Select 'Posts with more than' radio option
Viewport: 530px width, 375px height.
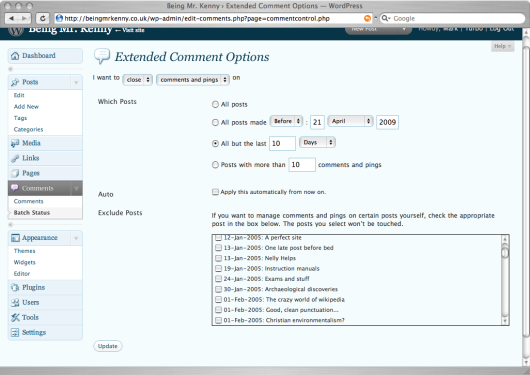coord(215,165)
